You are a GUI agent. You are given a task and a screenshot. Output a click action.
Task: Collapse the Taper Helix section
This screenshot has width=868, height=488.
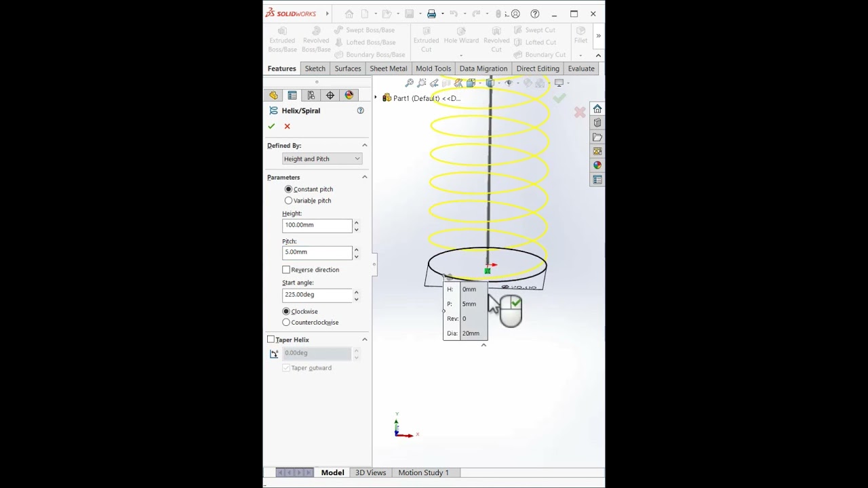364,340
